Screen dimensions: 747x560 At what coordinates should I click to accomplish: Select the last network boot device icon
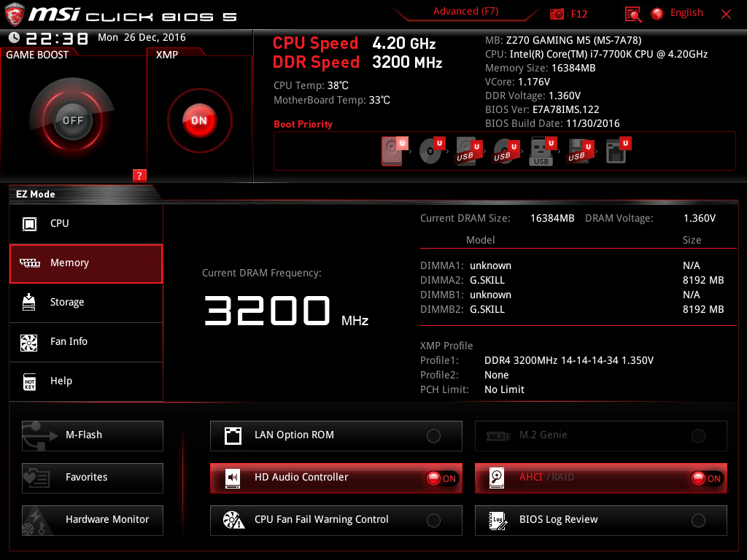(x=618, y=151)
